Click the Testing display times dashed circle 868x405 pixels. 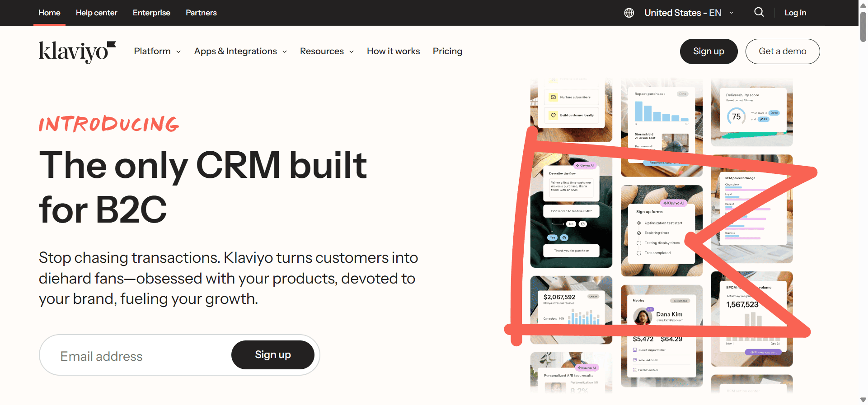639,243
